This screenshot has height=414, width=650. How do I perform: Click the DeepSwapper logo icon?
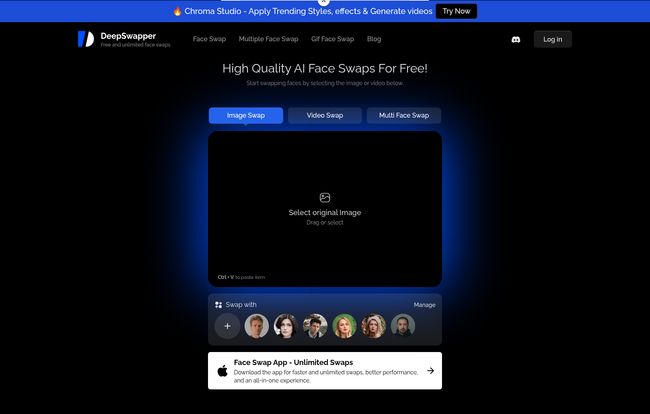[x=86, y=39]
